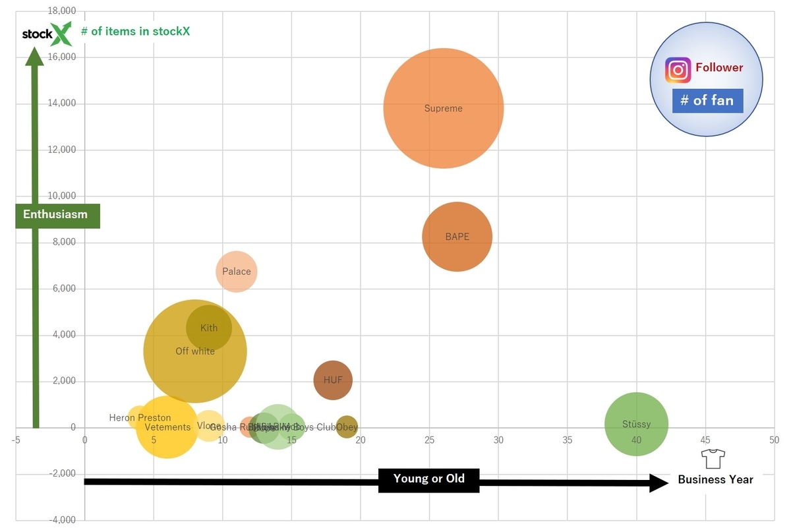Click the blue '# of fan' box
Viewport: 791px width, 532px height.
[x=707, y=101]
